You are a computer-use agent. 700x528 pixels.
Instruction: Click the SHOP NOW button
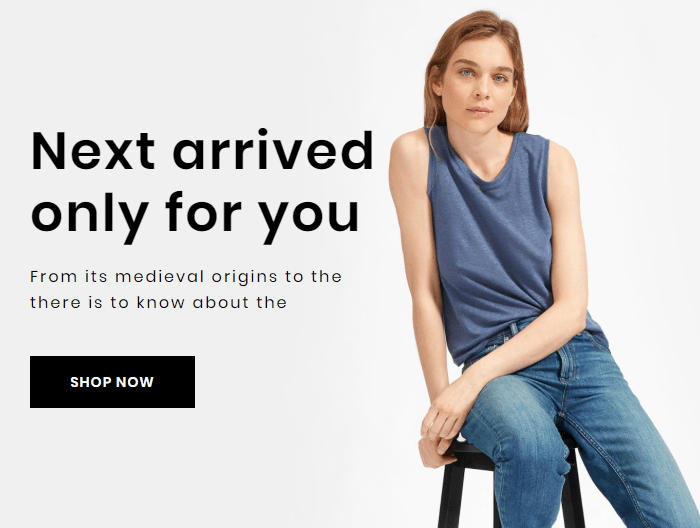[x=112, y=382]
